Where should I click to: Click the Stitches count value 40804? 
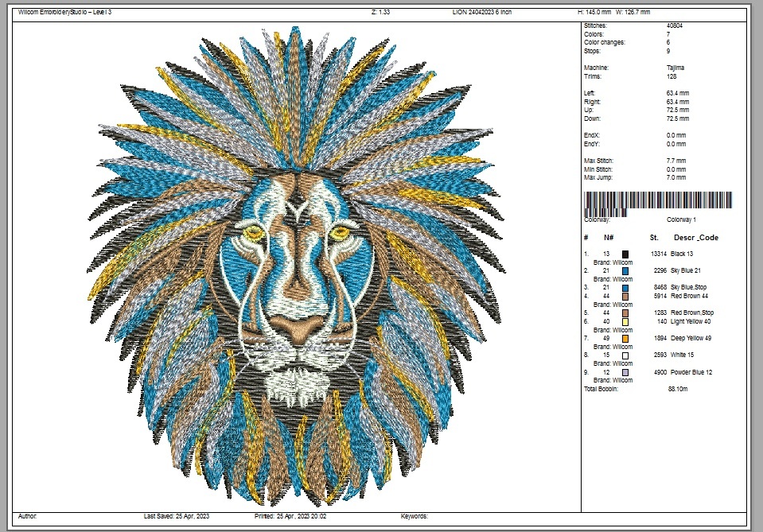(x=675, y=25)
